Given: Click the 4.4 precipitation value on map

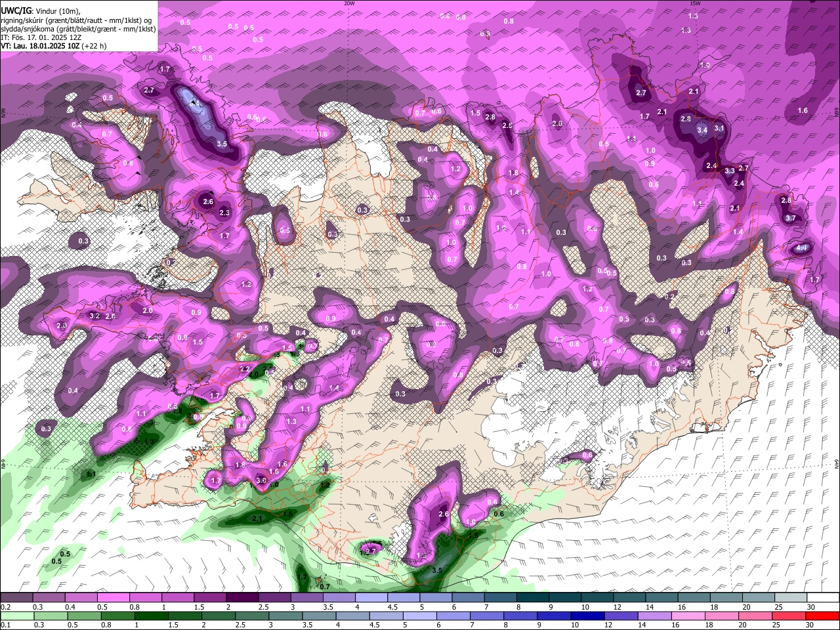Looking at the screenshot, I should click(801, 248).
